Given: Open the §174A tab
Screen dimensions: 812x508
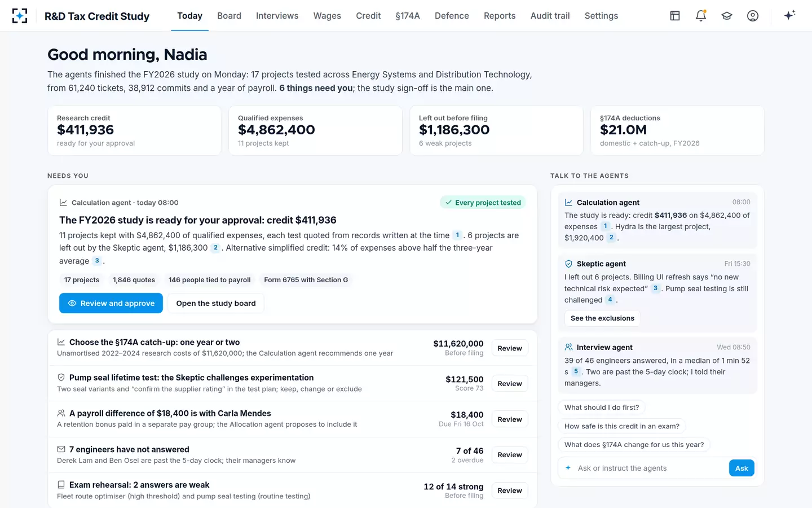Looking at the screenshot, I should [x=408, y=16].
